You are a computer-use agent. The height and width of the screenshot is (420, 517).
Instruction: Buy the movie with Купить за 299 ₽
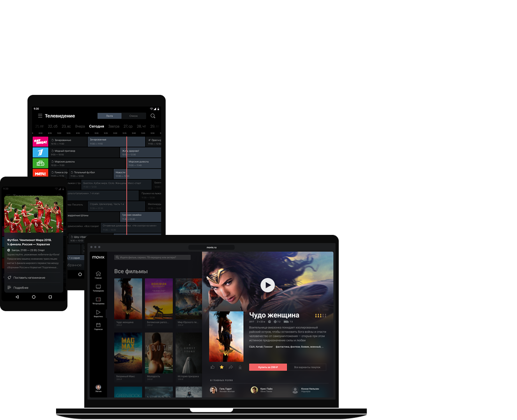pyautogui.click(x=268, y=367)
